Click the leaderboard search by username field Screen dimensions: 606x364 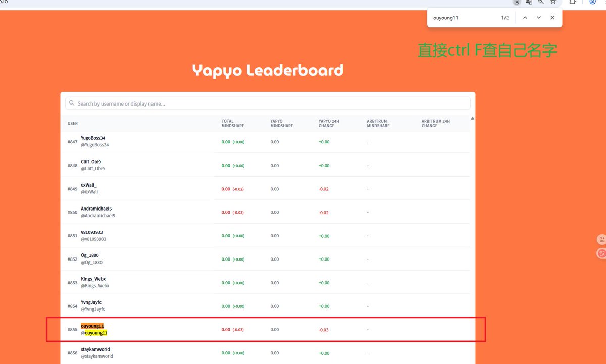(268, 103)
